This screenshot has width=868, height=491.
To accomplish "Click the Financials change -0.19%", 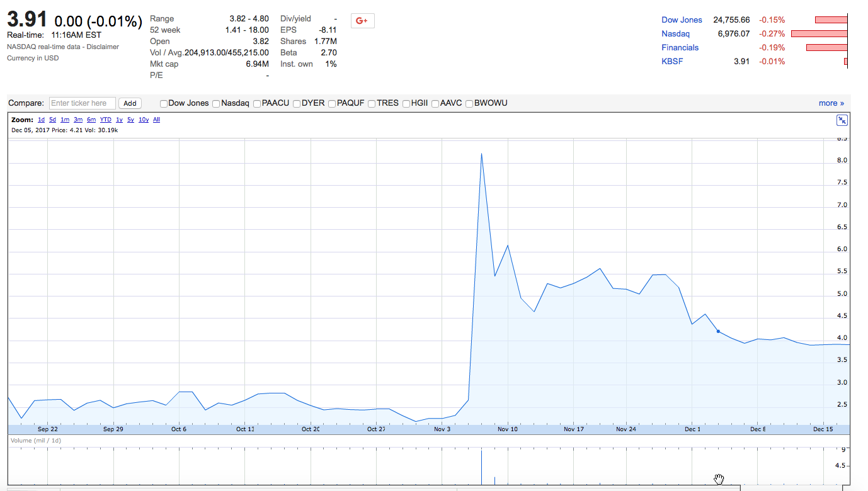I will pyautogui.click(x=772, y=48).
